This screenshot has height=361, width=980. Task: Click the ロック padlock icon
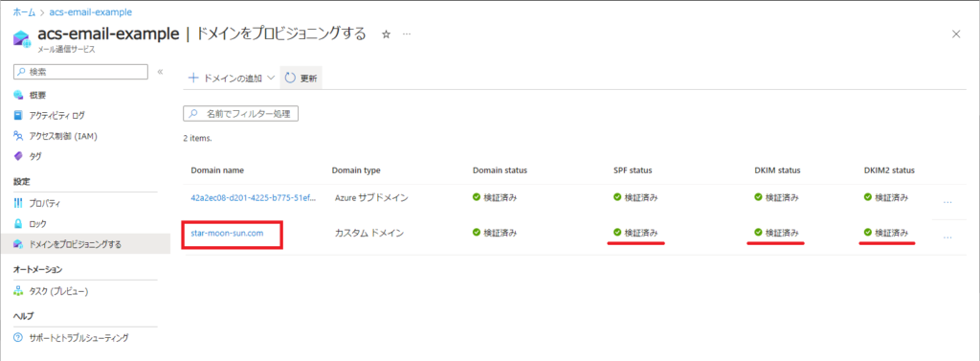coord(18,223)
